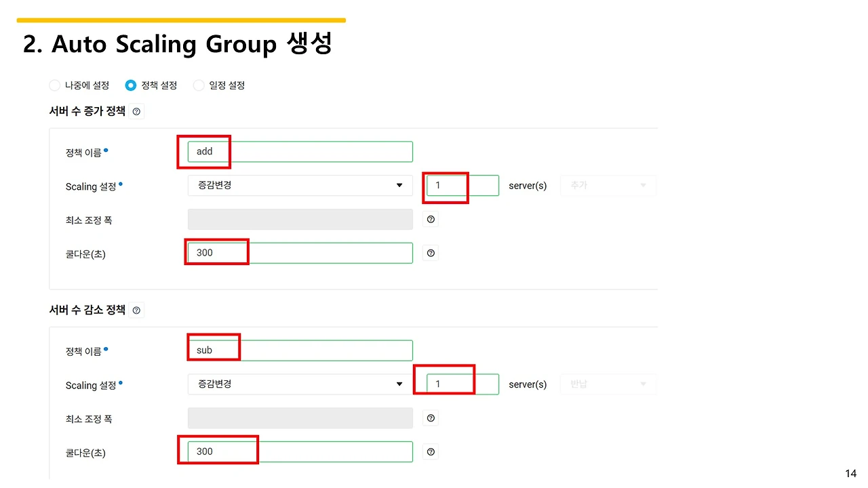Click decrease policy cooldown field showing 300
The height and width of the screenshot is (488, 868).
[300, 451]
